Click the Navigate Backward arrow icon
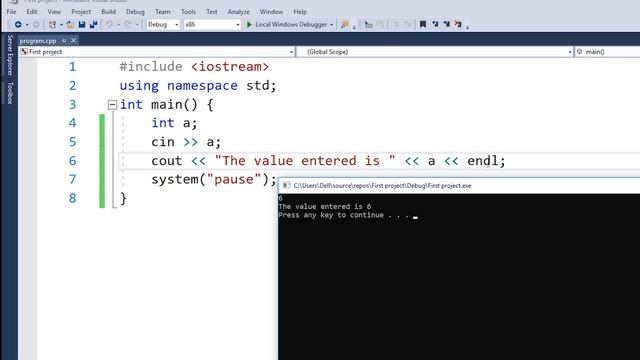 tap(18, 24)
